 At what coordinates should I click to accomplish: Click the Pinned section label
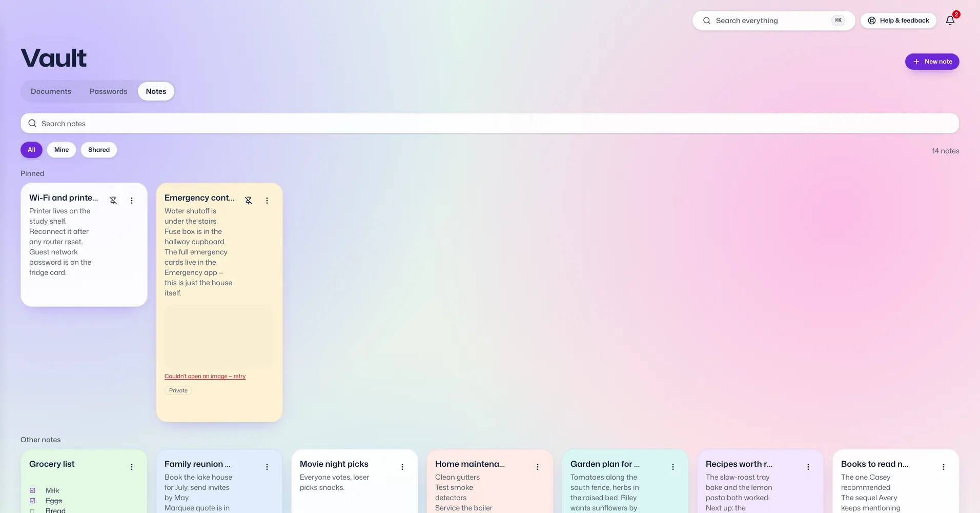tap(32, 173)
